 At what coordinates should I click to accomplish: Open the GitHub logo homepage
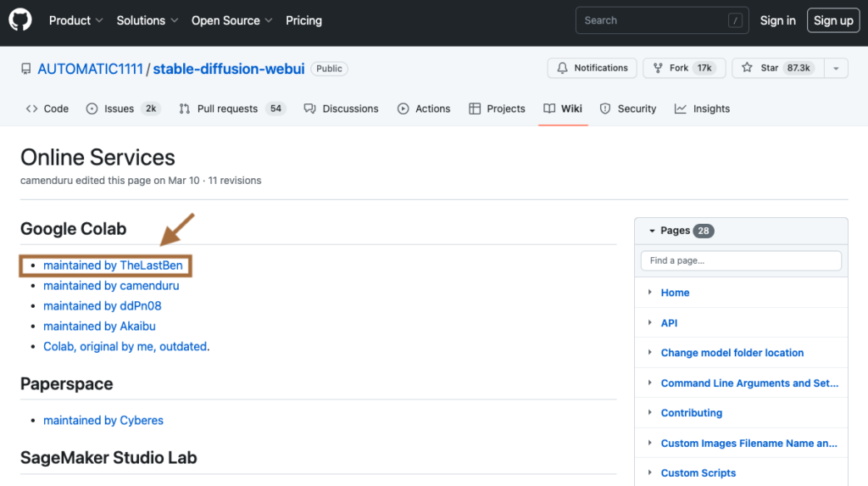[20, 20]
